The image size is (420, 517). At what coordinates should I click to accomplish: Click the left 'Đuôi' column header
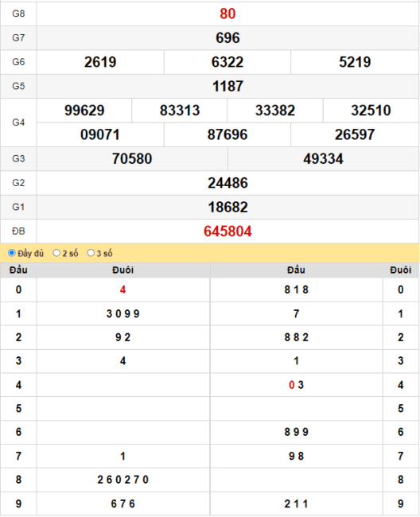point(123,270)
